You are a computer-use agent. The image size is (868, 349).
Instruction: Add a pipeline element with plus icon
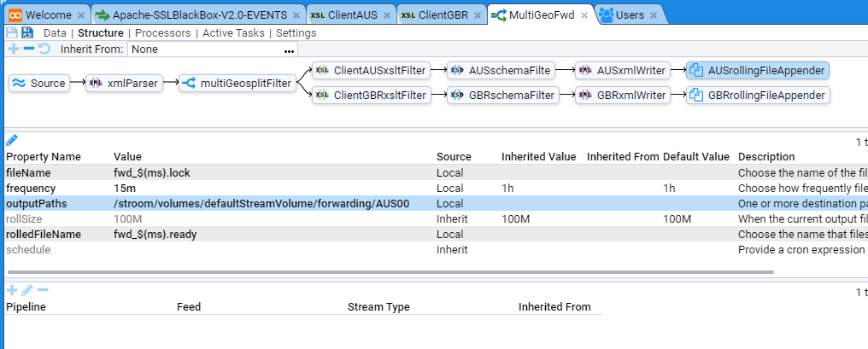[13, 49]
